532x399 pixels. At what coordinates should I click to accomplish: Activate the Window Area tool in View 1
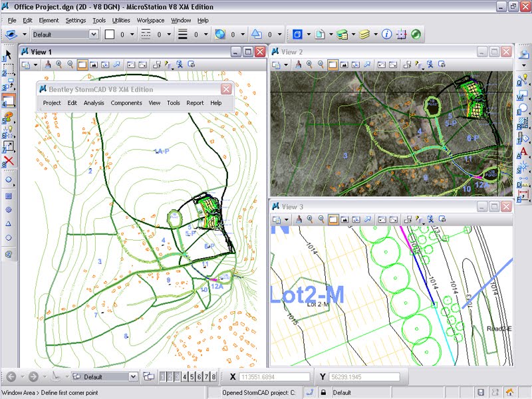(x=81, y=65)
